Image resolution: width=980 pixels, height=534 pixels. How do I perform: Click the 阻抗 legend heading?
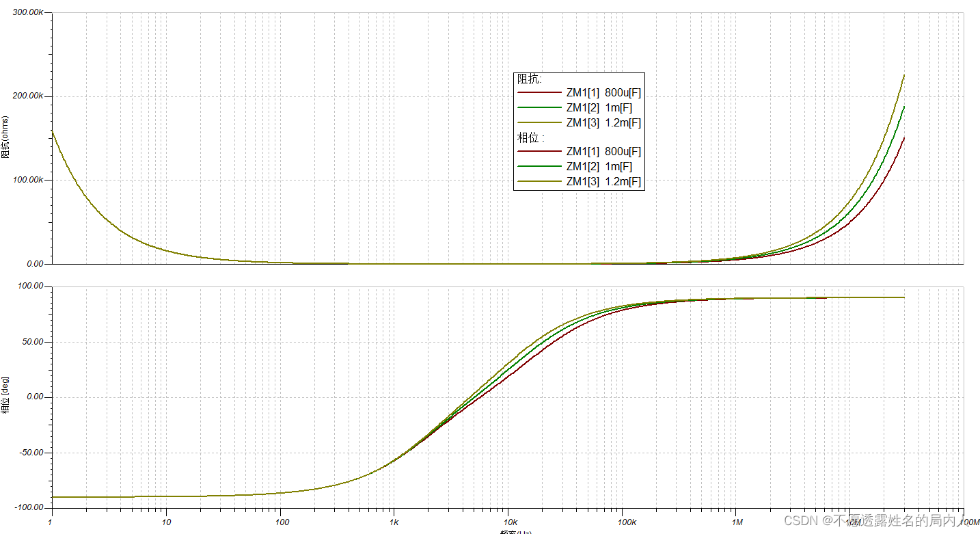(530, 79)
